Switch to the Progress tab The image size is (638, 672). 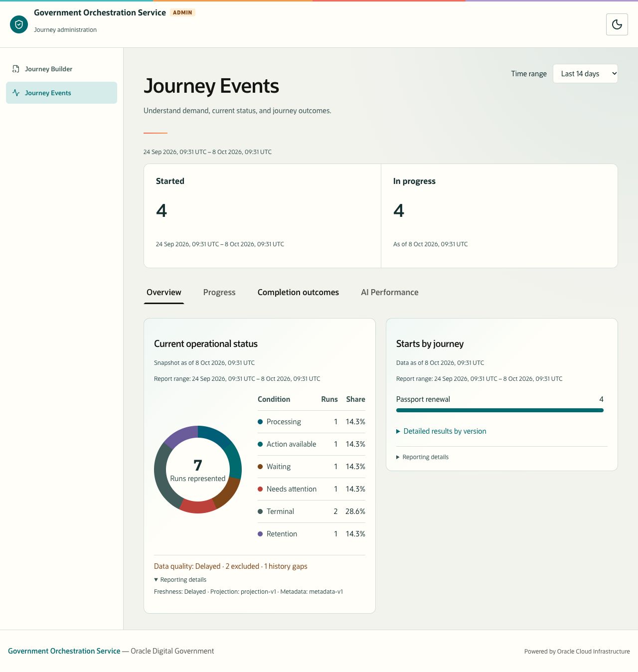pos(219,292)
